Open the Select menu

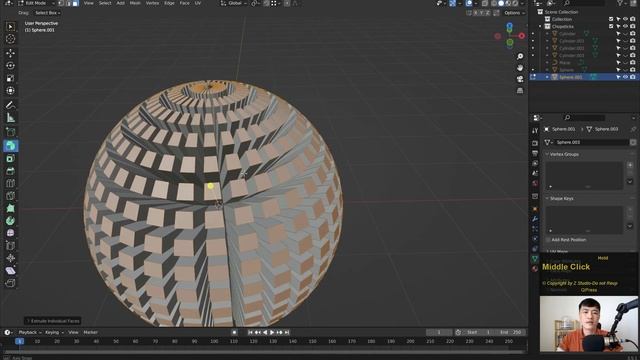point(105,3)
